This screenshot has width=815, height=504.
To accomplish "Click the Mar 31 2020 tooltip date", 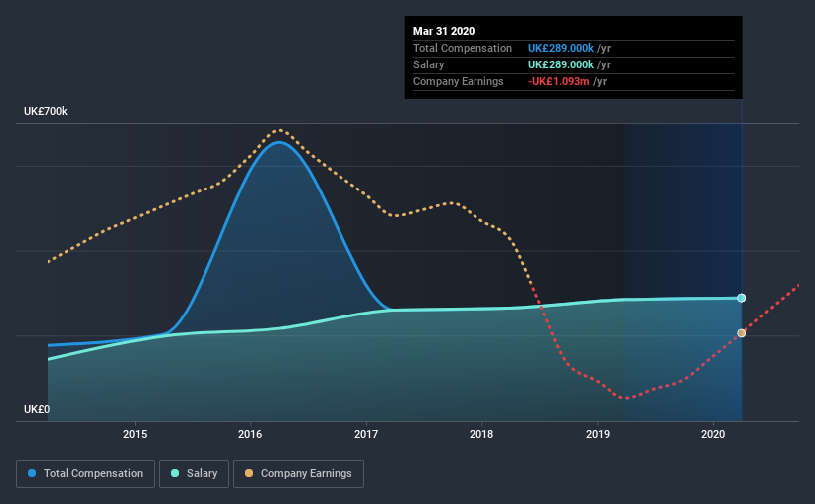I will [x=444, y=31].
